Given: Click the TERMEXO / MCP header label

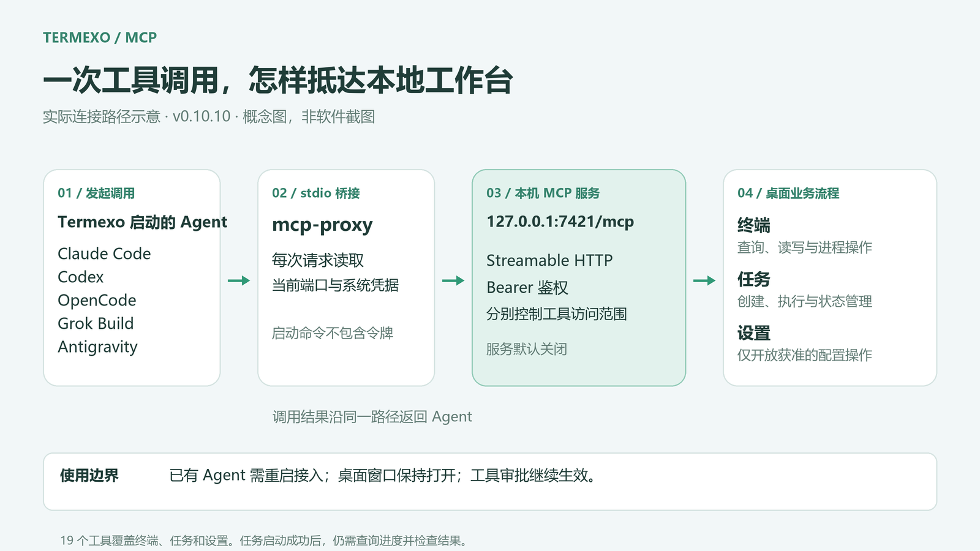Looking at the screenshot, I should point(100,37).
